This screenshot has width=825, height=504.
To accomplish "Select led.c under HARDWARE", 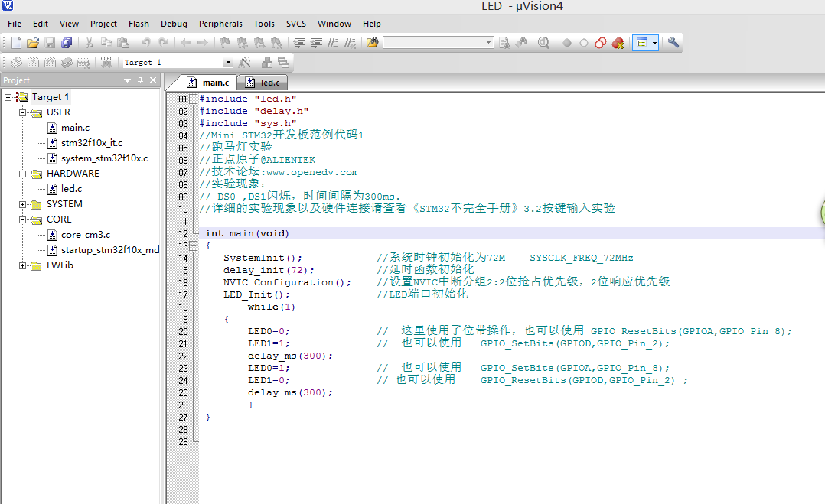I will [72, 189].
